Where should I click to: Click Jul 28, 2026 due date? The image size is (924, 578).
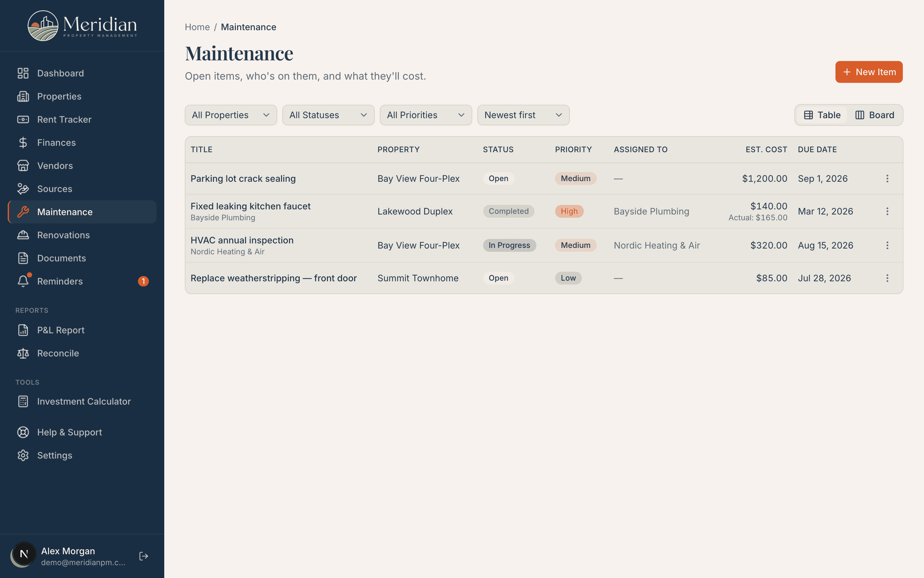coord(824,278)
